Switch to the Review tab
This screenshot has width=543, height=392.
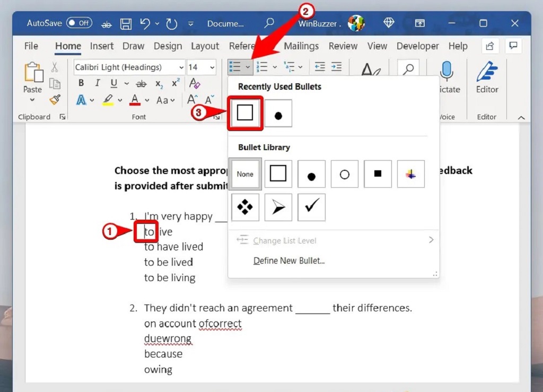(343, 46)
